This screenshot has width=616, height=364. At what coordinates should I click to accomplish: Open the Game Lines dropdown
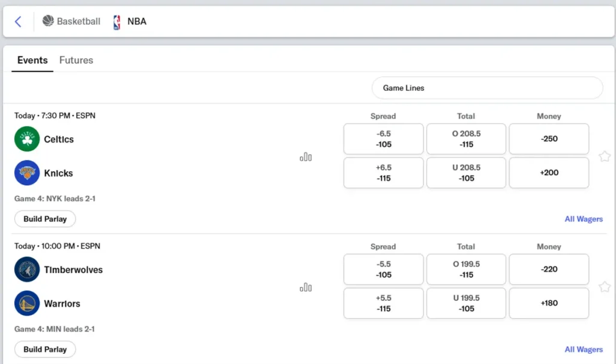point(487,88)
